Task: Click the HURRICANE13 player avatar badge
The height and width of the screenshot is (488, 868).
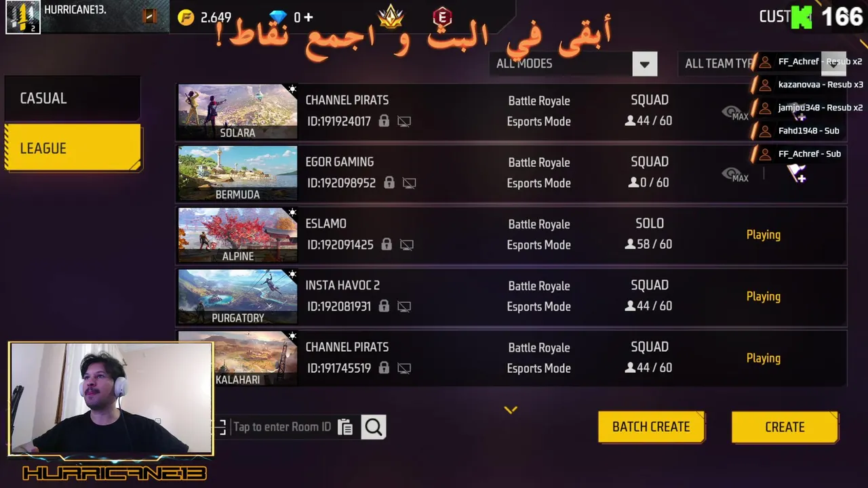Action: tap(23, 17)
